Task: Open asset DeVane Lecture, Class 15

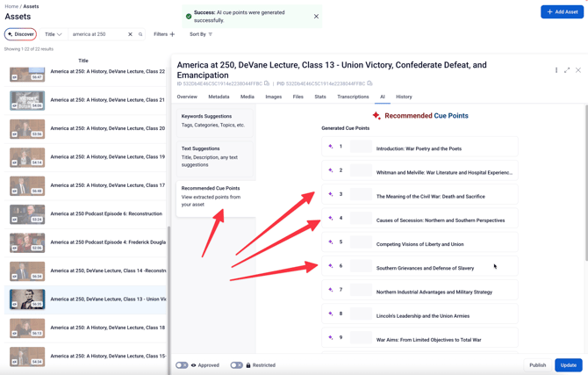Action: (x=108, y=356)
